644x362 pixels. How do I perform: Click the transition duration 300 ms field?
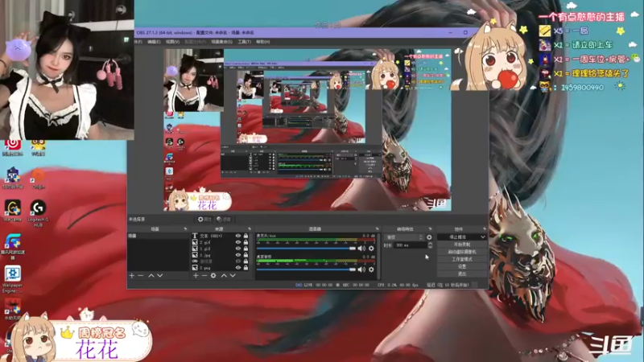pos(410,245)
